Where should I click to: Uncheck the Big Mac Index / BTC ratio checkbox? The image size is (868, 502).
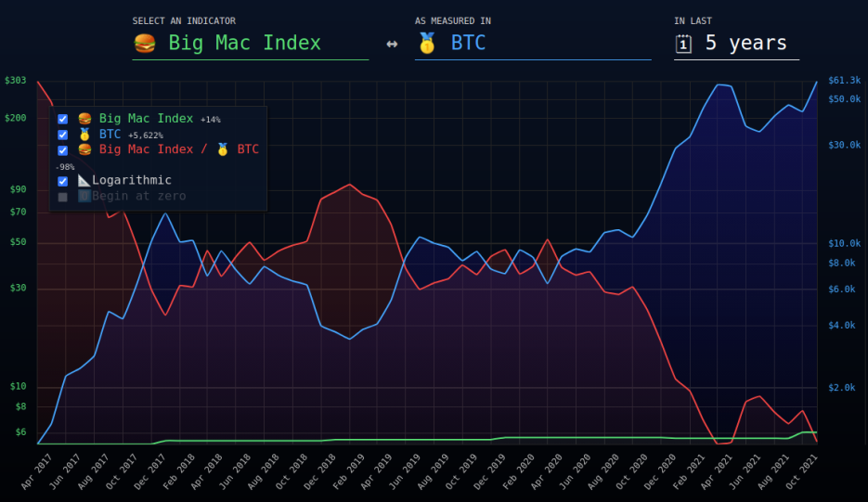(x=62, y=150)
